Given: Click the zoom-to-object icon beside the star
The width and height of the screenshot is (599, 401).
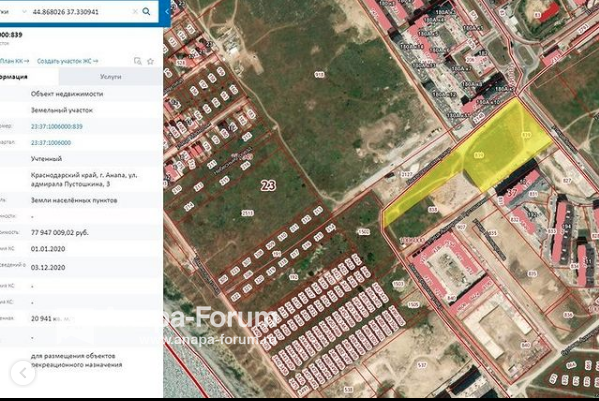Looking at the screenshot, I should point(138,61).
